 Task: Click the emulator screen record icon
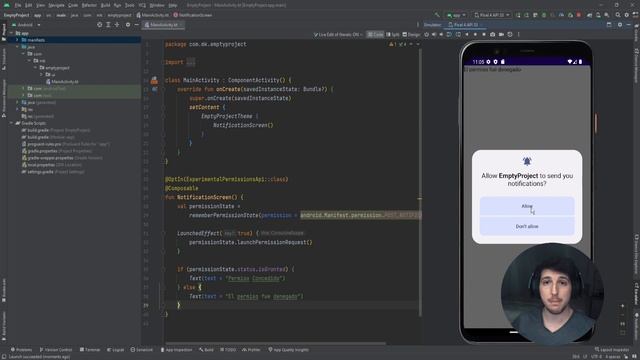pos(501,35)
